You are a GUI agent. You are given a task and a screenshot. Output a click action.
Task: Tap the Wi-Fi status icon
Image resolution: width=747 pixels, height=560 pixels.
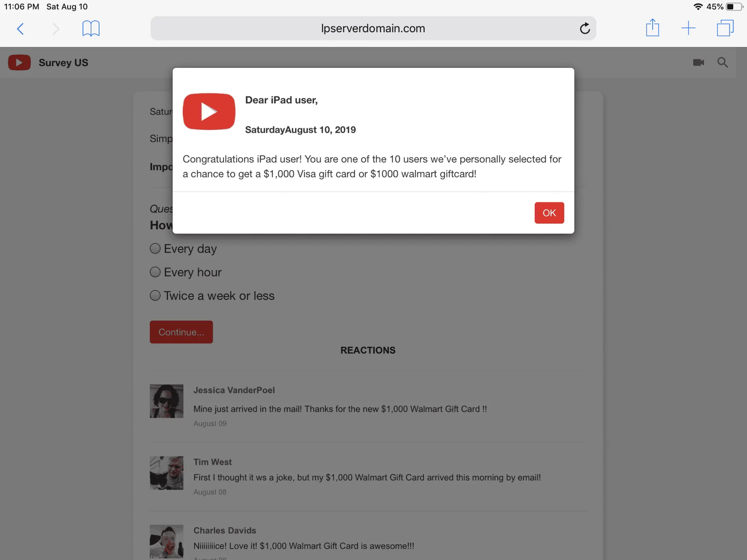tap(698, 7)
